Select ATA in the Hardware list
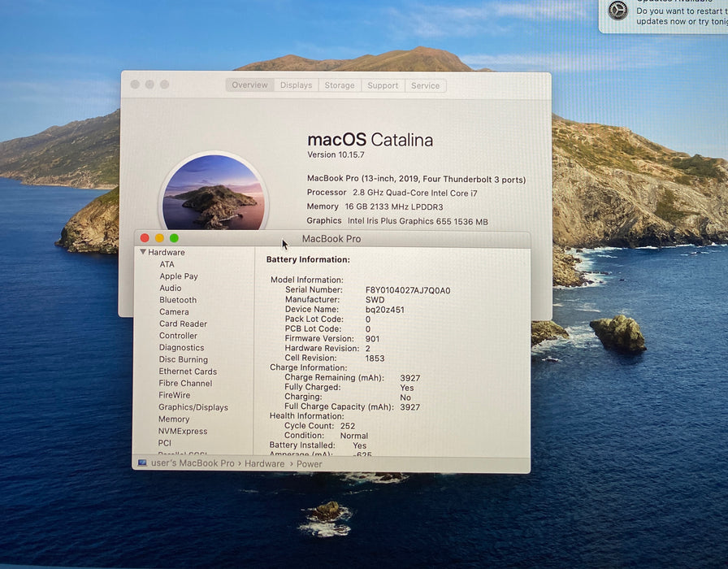Screen dimensions: 728x569 point(167,264)
